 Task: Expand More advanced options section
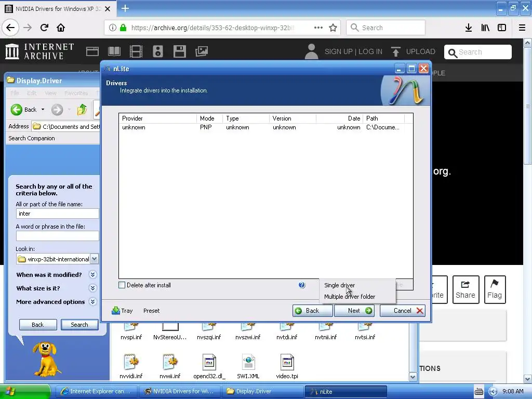click(92, 302)
